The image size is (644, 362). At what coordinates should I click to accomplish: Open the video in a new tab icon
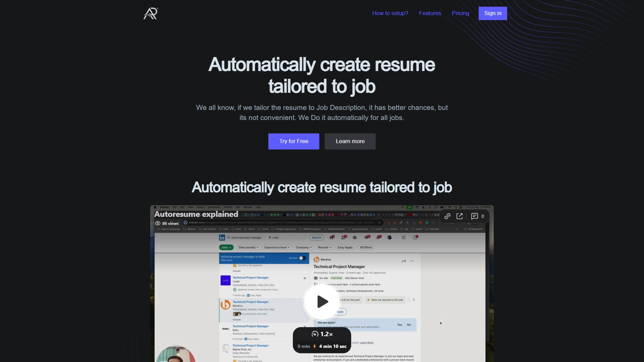[x=460, y=216]
